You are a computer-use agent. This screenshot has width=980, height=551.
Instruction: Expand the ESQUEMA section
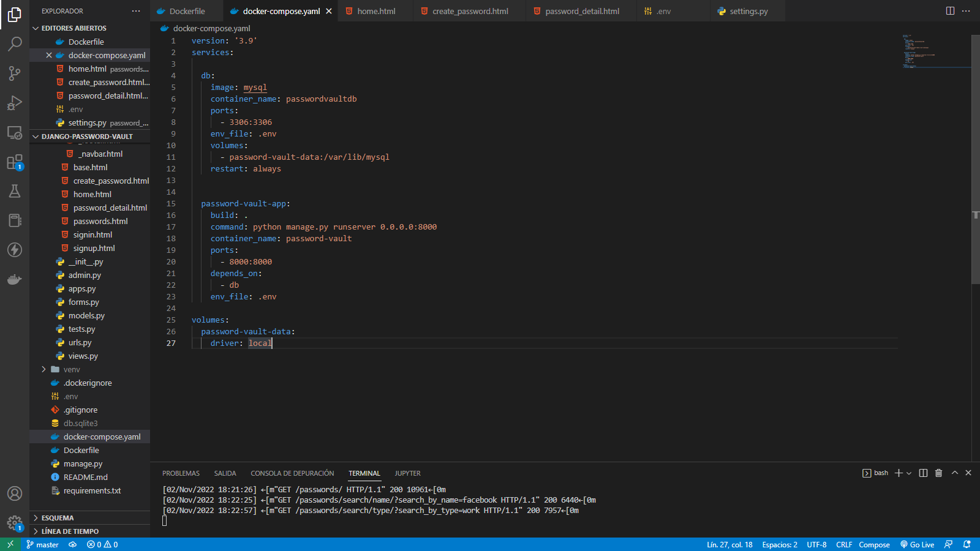pos(57,518)
